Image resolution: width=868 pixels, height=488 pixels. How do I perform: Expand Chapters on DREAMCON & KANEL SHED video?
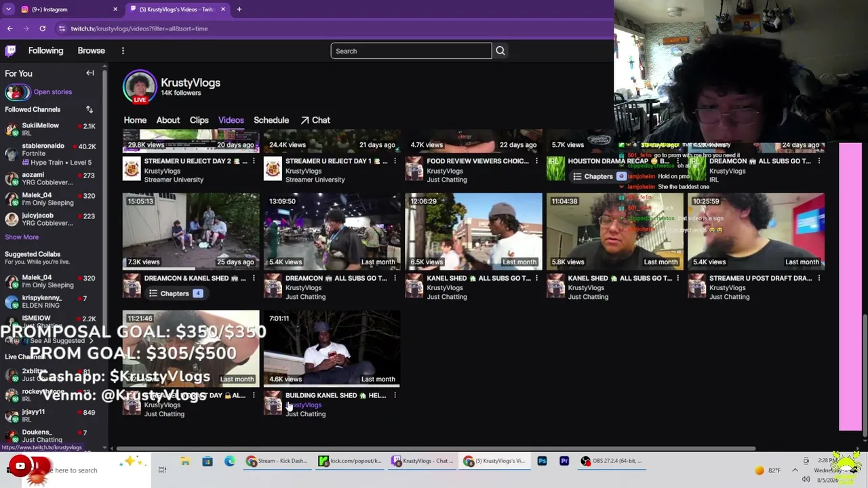pyautogui.click(x=175, y=293)
